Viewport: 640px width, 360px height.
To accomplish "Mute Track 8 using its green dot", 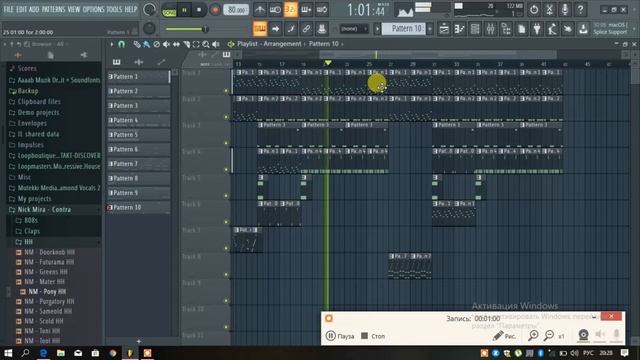I will pyautogui.click(x=226, y=275).
